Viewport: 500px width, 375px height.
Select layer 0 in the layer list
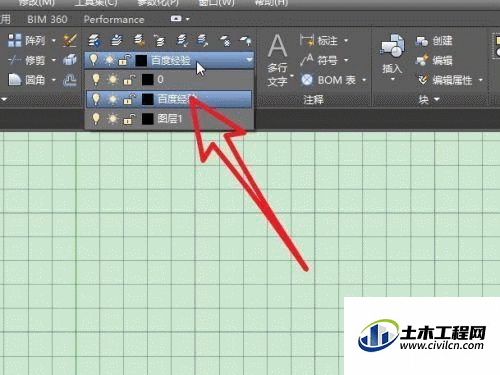(169, 80)
